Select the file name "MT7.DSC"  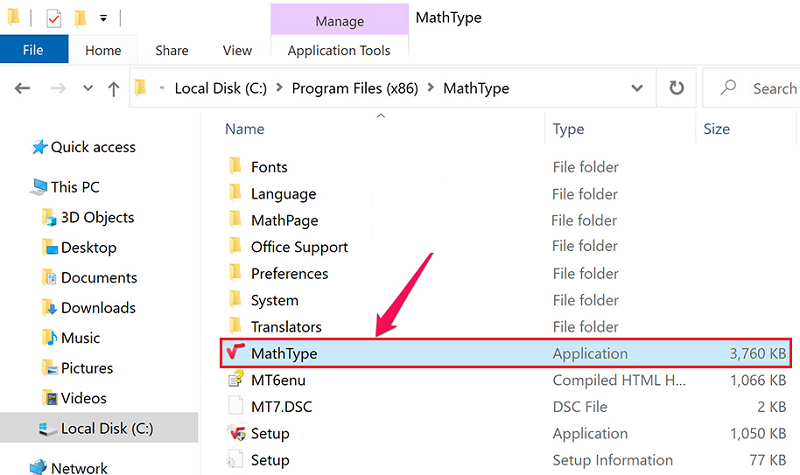pos(282,407)
